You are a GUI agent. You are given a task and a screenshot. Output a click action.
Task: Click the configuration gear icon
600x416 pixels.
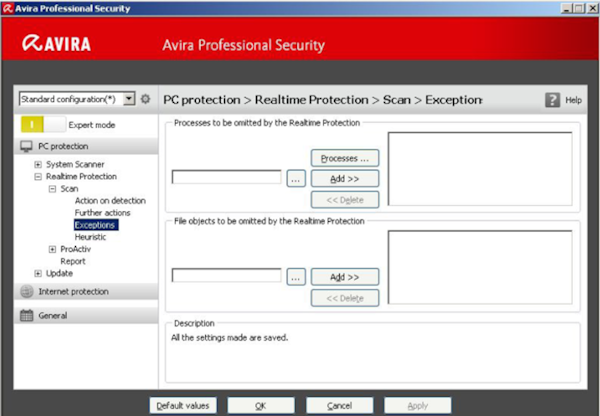(145, 99)
